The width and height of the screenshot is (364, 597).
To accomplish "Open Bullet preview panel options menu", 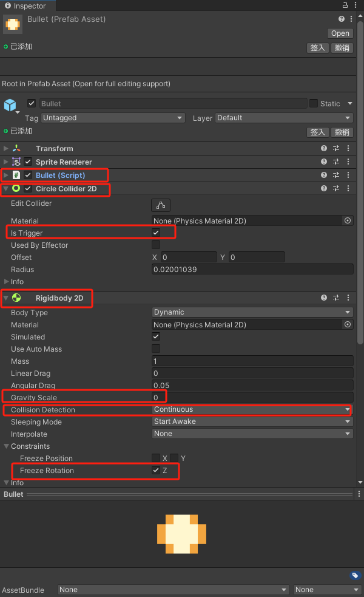I will 359,494.
